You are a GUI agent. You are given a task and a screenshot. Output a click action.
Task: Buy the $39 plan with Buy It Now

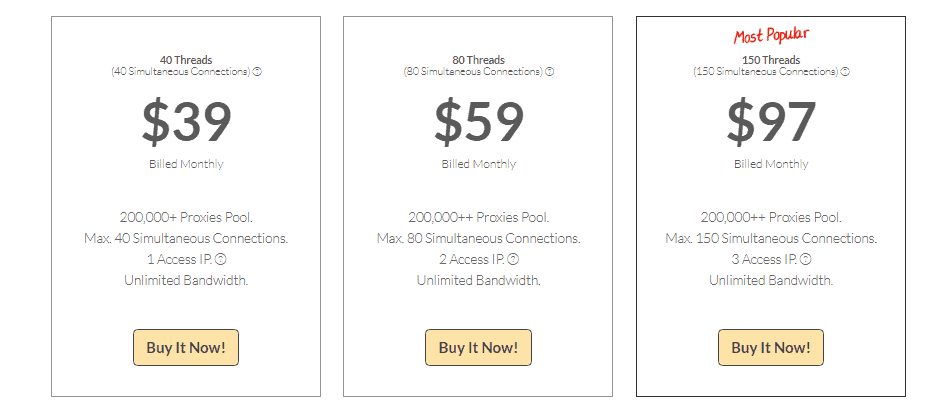186,348
